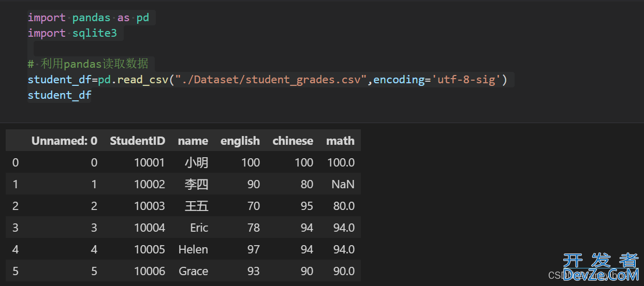Click chinese score 95 in 王五's row
The width and height of the screenshot is (644, 286).
307,206
